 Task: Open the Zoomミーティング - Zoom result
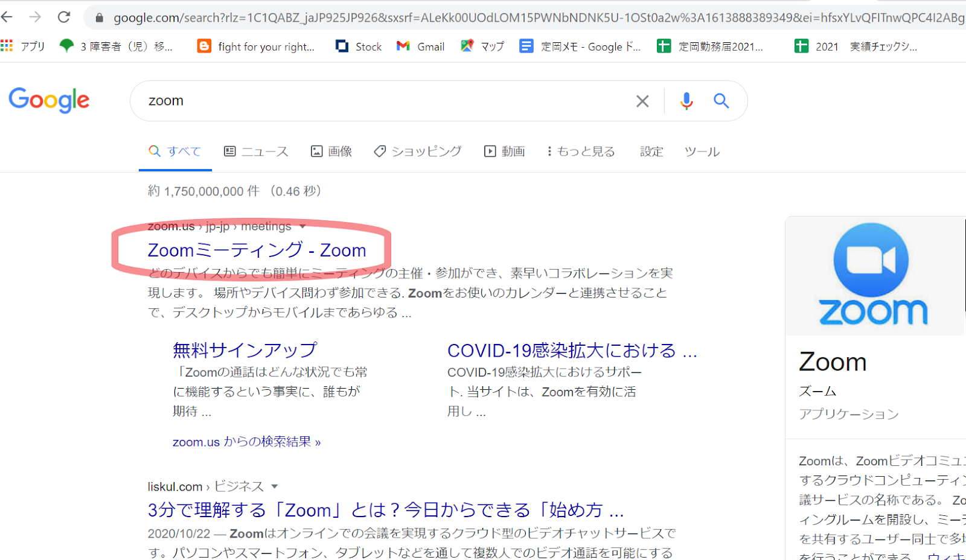click(x=257, y=250)
